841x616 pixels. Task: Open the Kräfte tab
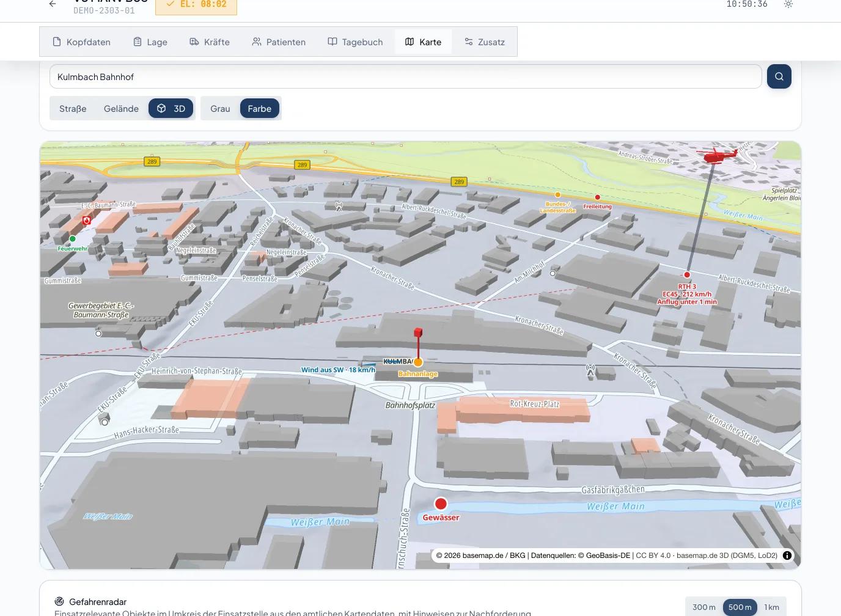point(210,42)
